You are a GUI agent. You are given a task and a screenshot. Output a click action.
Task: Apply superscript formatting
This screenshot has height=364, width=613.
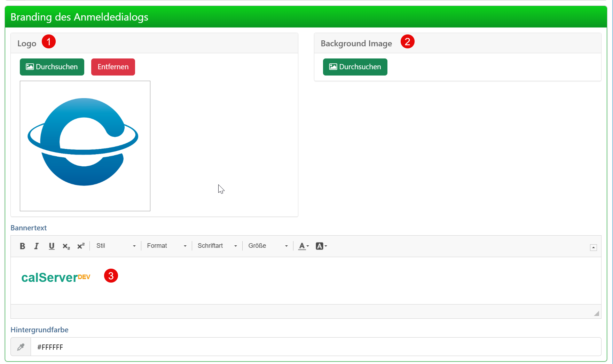(x=81, y=246)
